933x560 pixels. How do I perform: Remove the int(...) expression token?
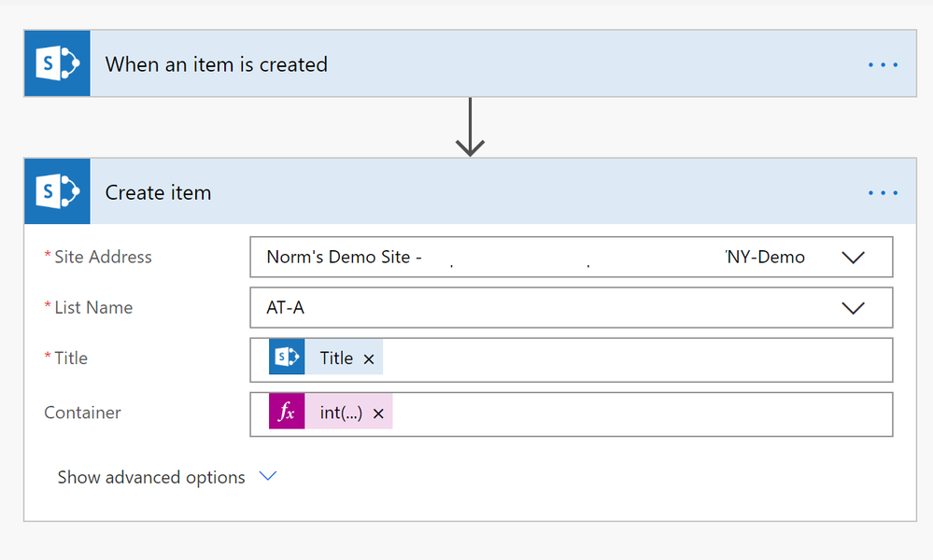click(378, 413)
